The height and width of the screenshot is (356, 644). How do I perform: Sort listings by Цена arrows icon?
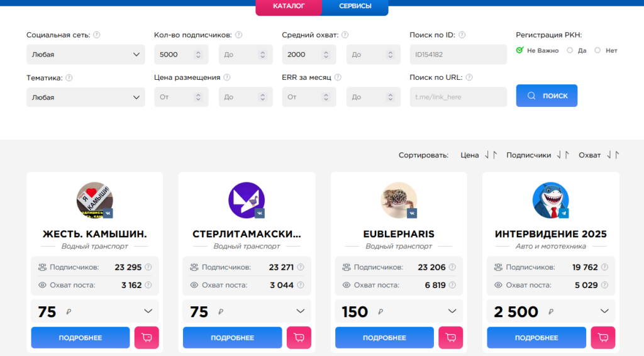tap(491, 155)
